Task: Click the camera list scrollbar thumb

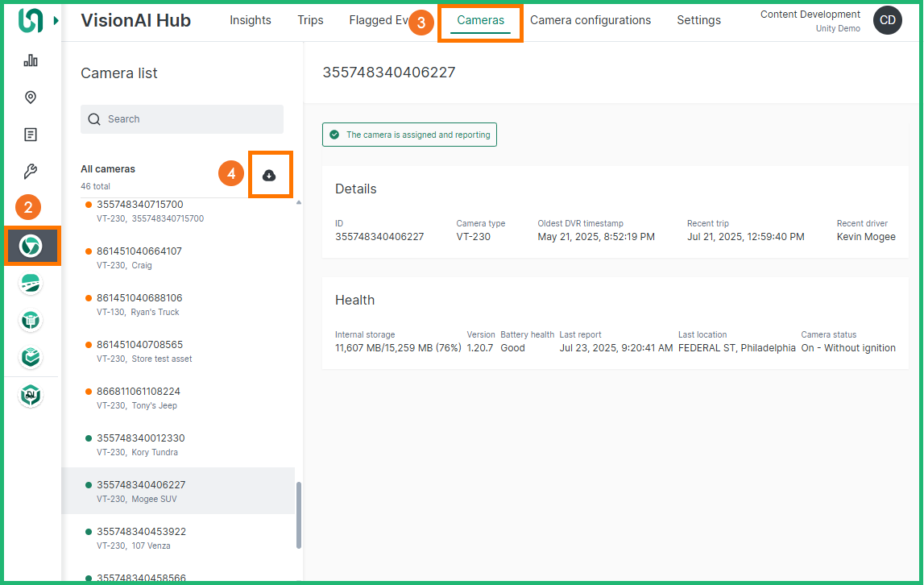Action: click(299, 516)
